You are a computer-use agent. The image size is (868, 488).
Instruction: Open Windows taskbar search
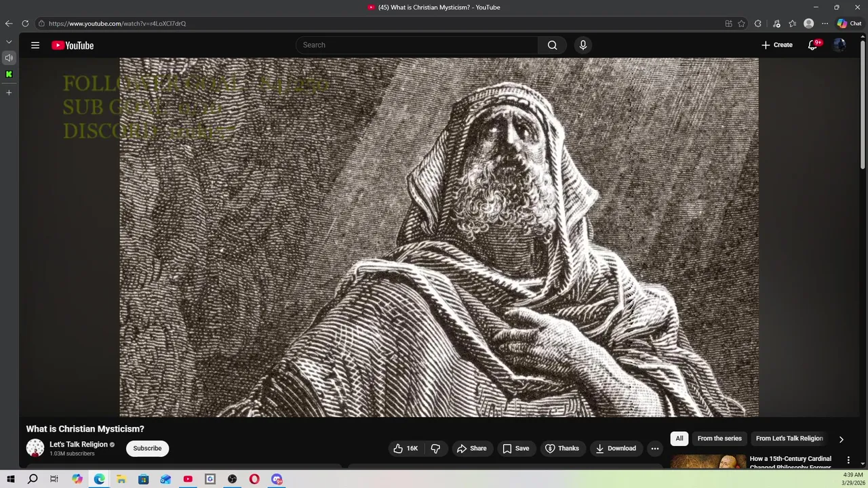click(33, 479)
